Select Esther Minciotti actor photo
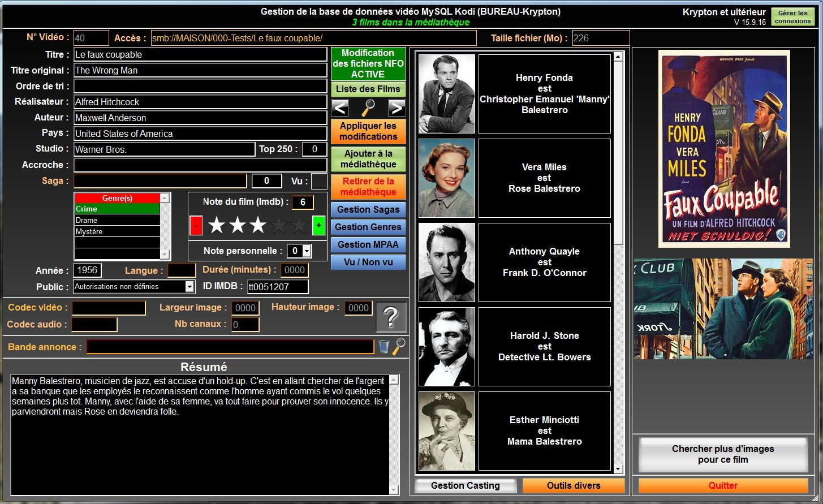 click(x=447, y=431)
